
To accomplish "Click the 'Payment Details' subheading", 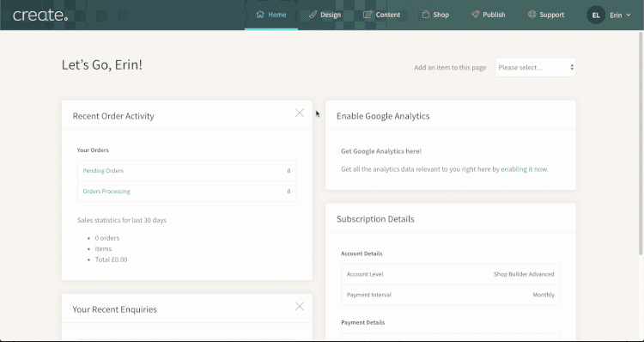I will 362,322.
